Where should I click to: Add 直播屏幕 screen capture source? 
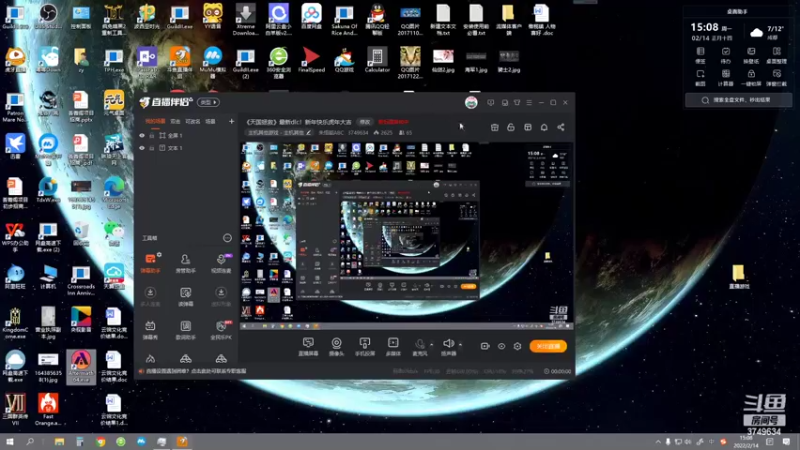pyautogui.click(x=308, y=346)
